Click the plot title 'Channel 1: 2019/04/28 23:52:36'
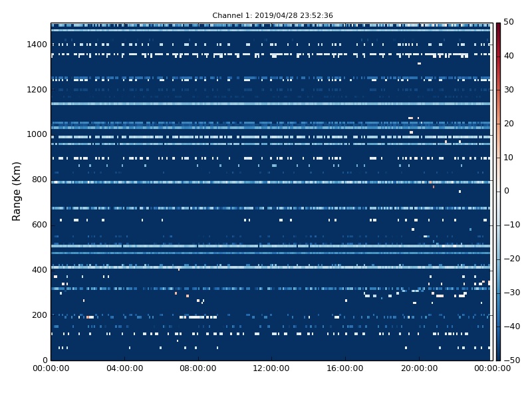The height and width of the screenshot is (399, 532). coord(273,15)
